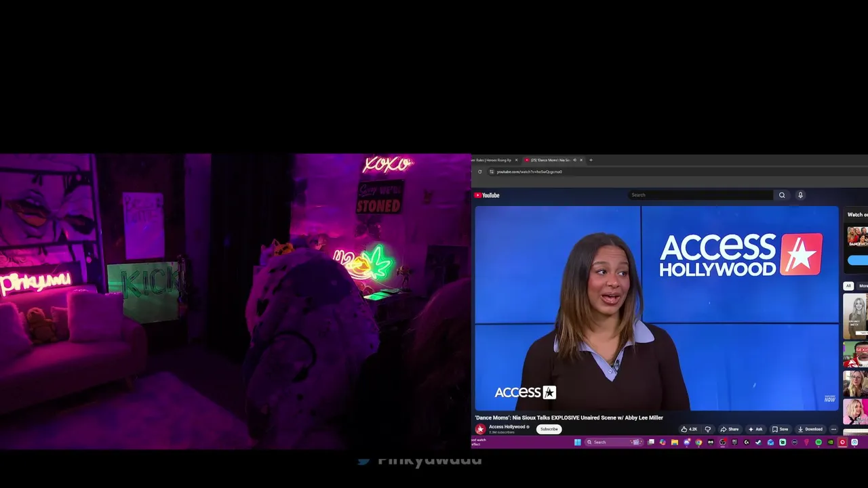Select the All filter chip in recommendations
The image size is (868, 488).
click(x=848, y=286)
